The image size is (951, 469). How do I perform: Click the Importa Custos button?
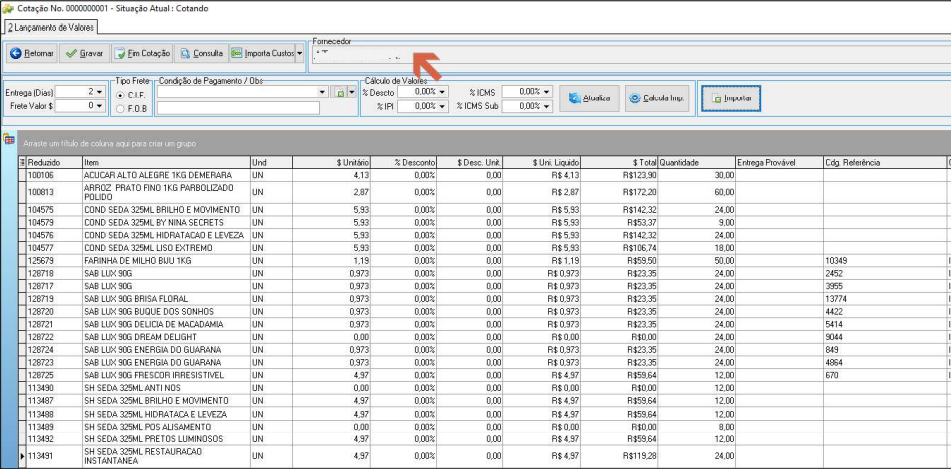tap(261, 53)
